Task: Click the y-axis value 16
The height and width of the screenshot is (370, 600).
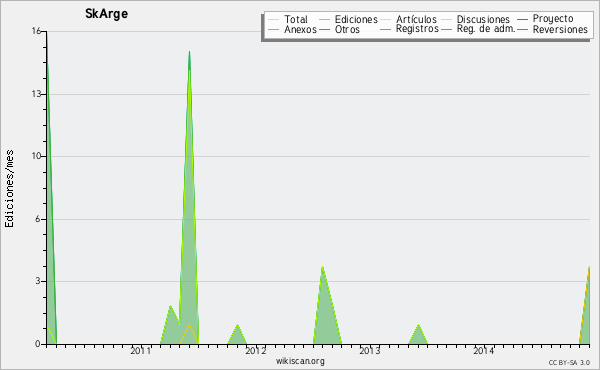Action: click(x=36, y=31)
